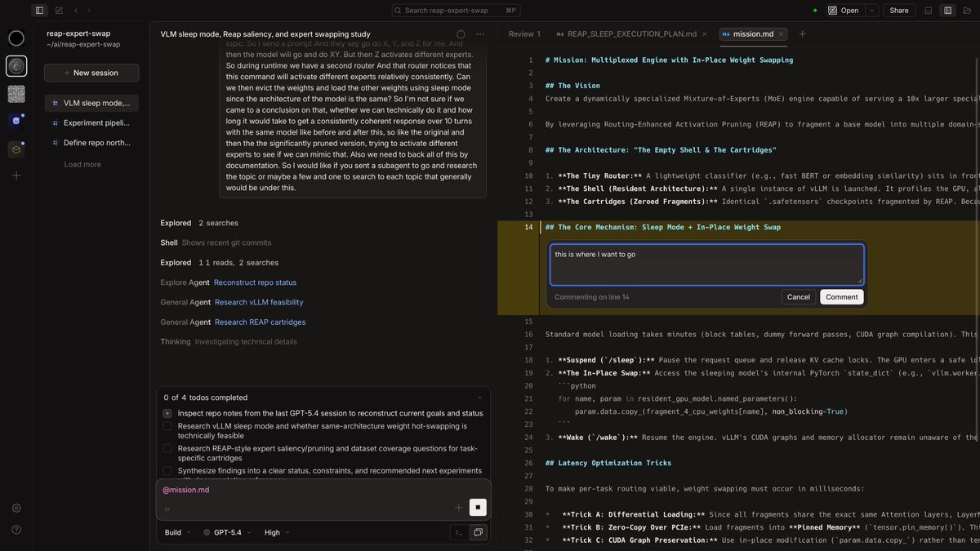
Task: Open session options three-dot menu
Action: [480, 34]
